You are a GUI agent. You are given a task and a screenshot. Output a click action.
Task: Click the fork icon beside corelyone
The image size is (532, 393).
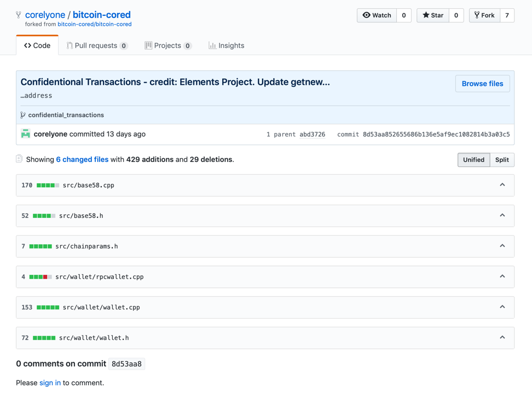(x=18, y=15)
